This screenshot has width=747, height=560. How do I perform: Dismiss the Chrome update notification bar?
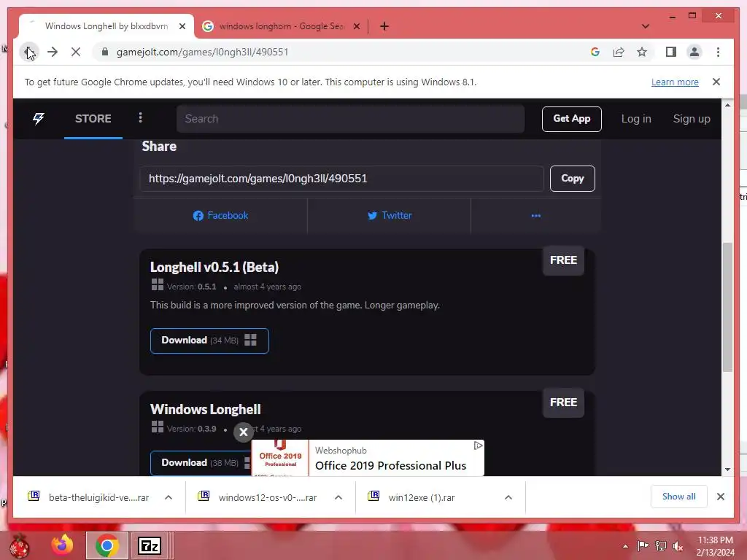tap(716, 82)
